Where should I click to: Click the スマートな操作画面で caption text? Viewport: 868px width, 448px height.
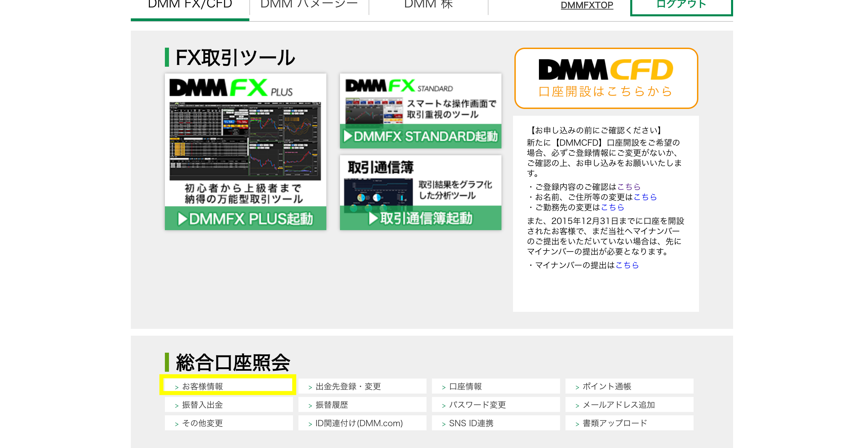point(452,103)
